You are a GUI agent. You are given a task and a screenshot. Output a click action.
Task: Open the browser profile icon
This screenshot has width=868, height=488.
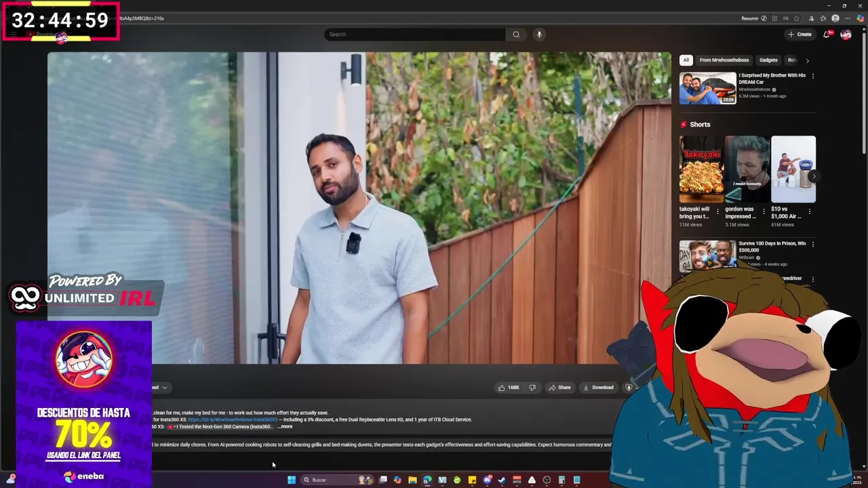[x=835, y=18]
